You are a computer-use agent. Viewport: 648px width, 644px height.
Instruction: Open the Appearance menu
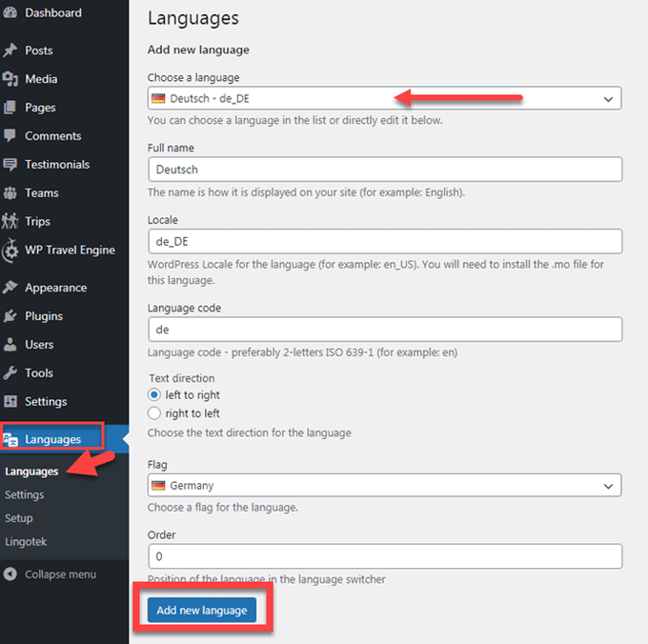click(56, 288)
